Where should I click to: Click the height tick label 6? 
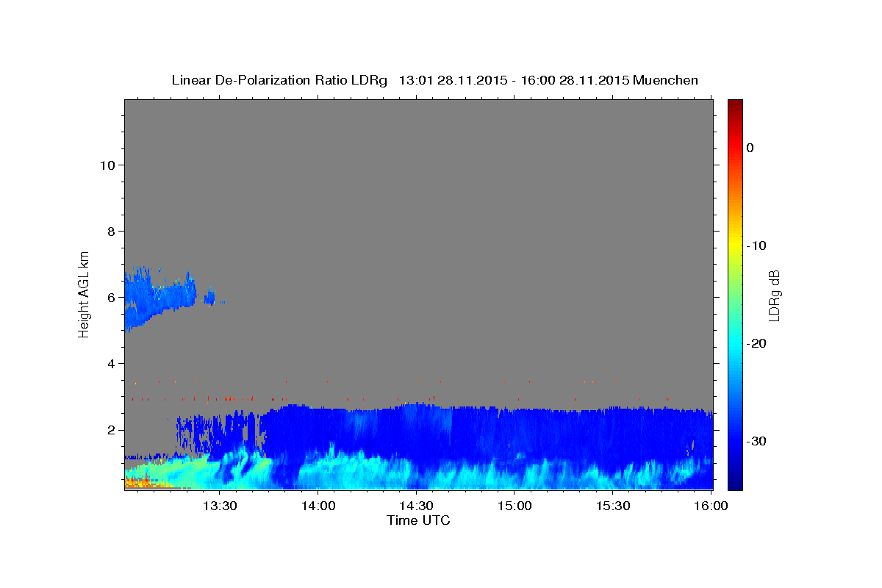pyautogui.click(x=111, y=297)
